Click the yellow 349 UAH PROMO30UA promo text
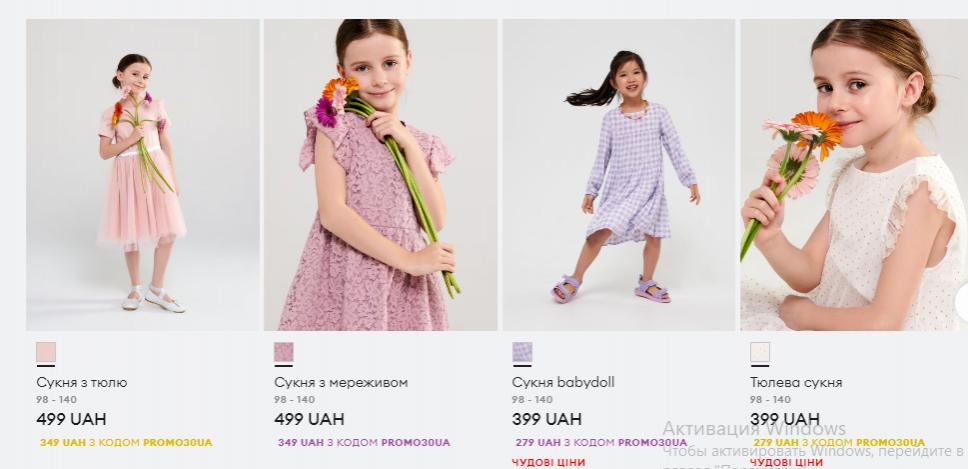 point(126,442)
